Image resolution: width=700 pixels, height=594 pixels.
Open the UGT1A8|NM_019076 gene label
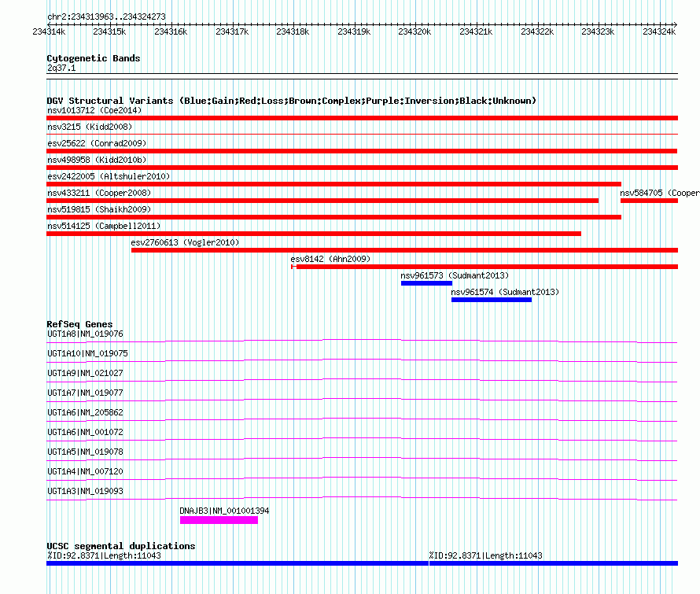(x=85, y=334)
